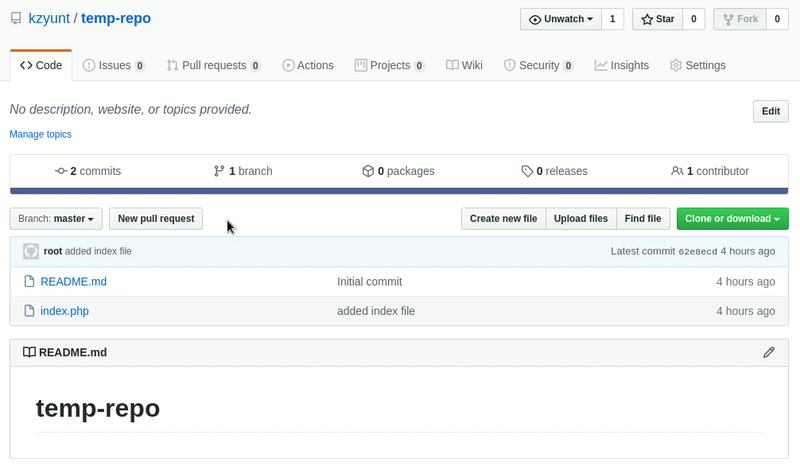This screenshot has height=474, width=800.
Task: Open the 0 packages link
Action: (398, 171)
